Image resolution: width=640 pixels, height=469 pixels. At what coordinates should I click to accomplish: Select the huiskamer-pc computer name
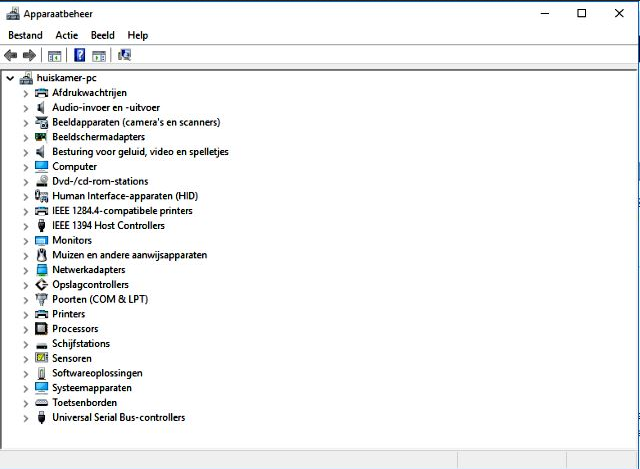click(67, 78)
